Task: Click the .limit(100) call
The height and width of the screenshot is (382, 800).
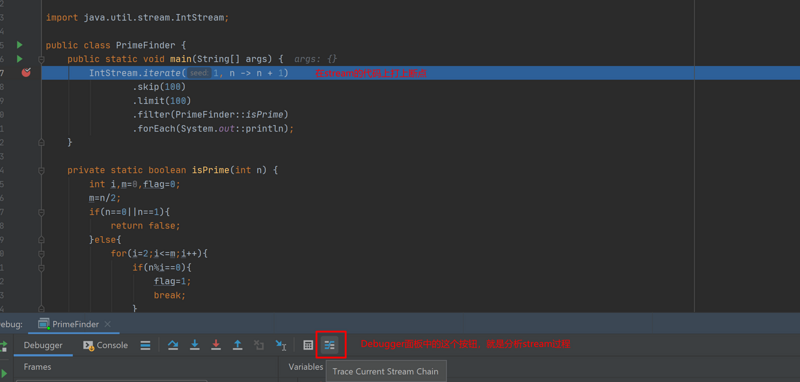Action: click(162, 100)
